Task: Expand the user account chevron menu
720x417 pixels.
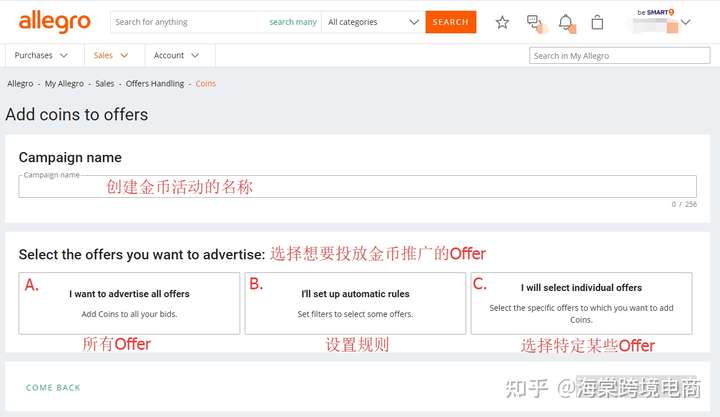Action: (686, 22)
